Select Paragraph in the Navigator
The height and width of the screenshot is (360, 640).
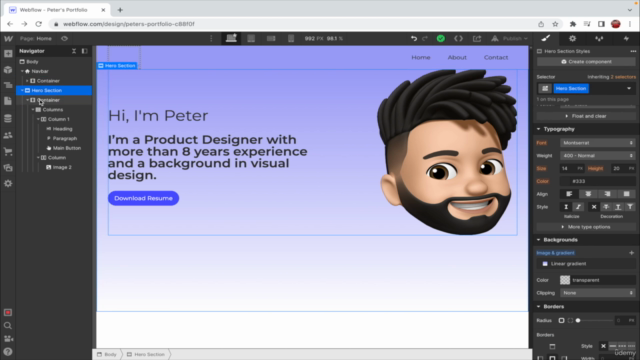tap(64, 138)
